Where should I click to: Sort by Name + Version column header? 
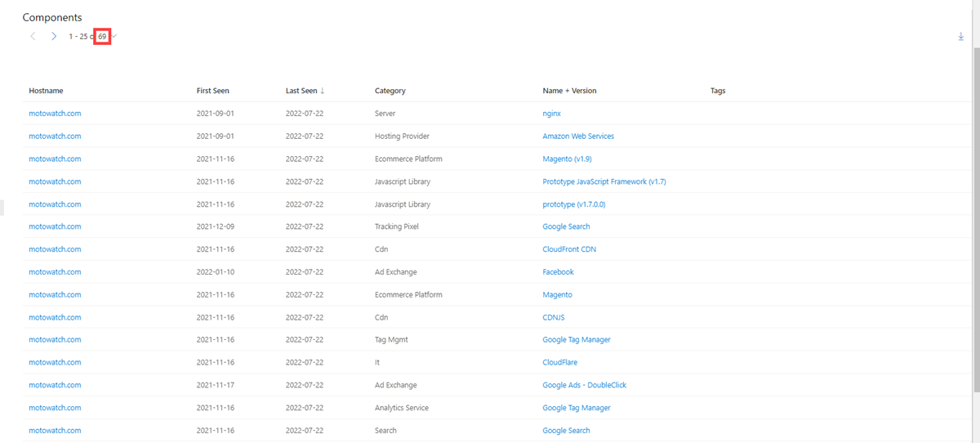click(x=570, y=91)
